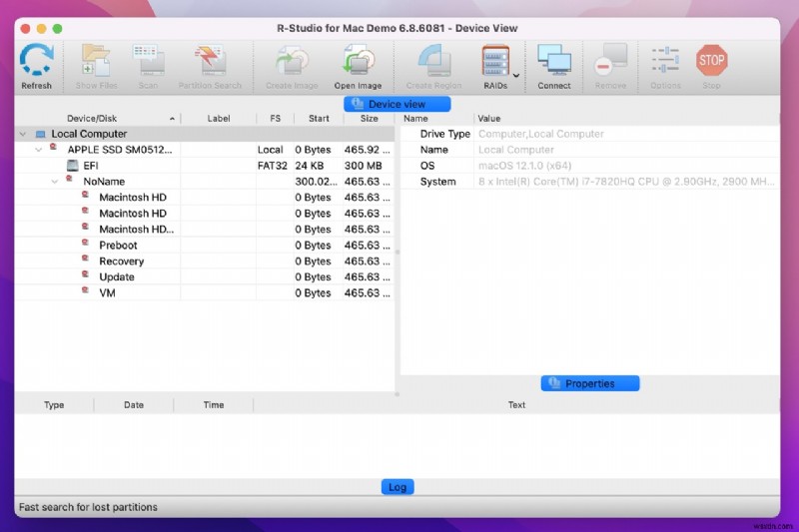Select the Update volume row
Image resolution: width=799 pixels, height=532 pixels.
204,276
